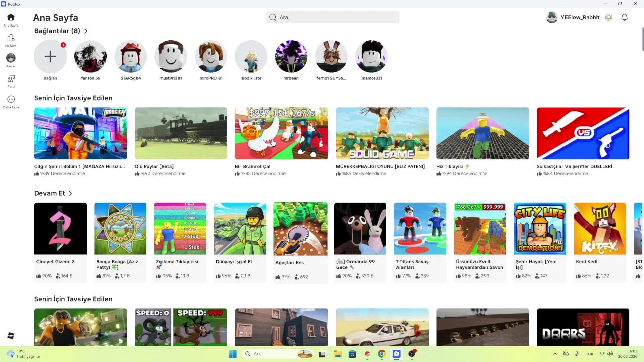Click the Bağlan add connection plus button

point(50,56)
